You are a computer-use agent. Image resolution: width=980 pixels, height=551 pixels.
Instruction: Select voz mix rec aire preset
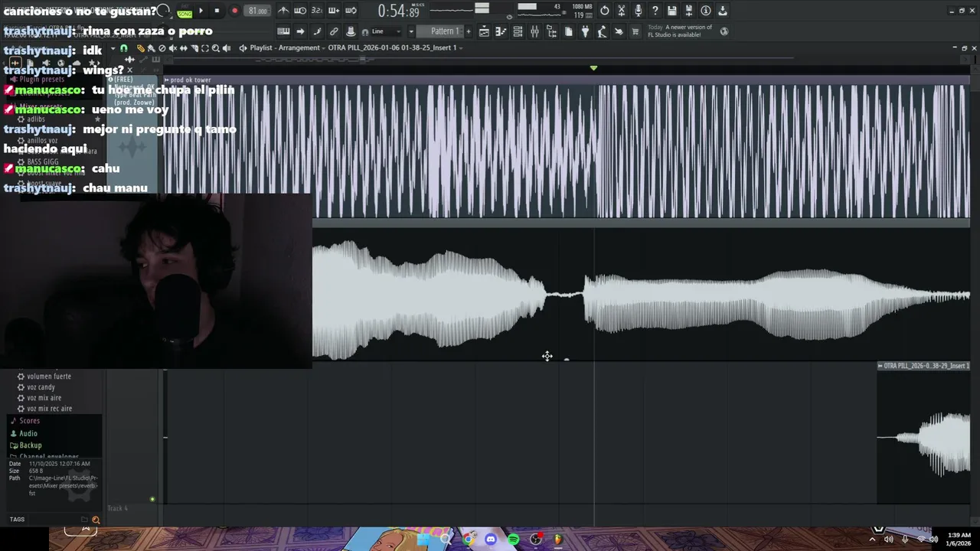pos(49,408)
